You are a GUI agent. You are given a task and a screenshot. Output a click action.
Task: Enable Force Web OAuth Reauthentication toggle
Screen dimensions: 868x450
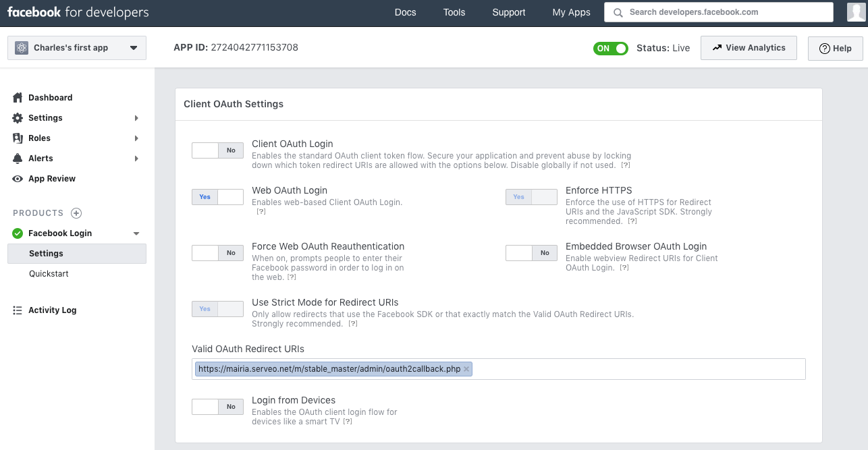click(217, 253)
